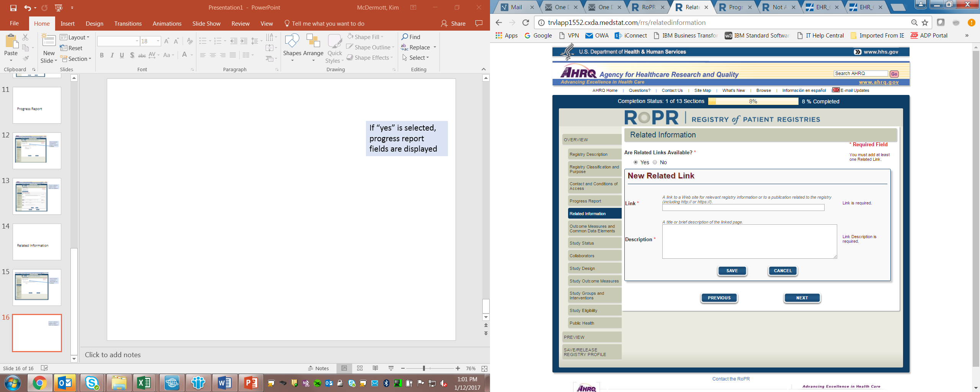
Task: Toggle the Notes pane in status bar
Action: pyautogui.click(x=318, y=368)
